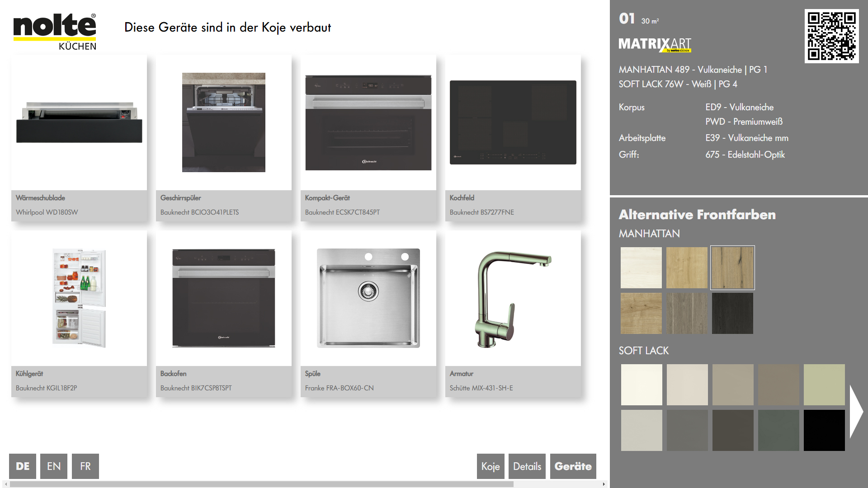
Task: Pick the light green Soft Lack swatch
Action: [x=824, y=385]
